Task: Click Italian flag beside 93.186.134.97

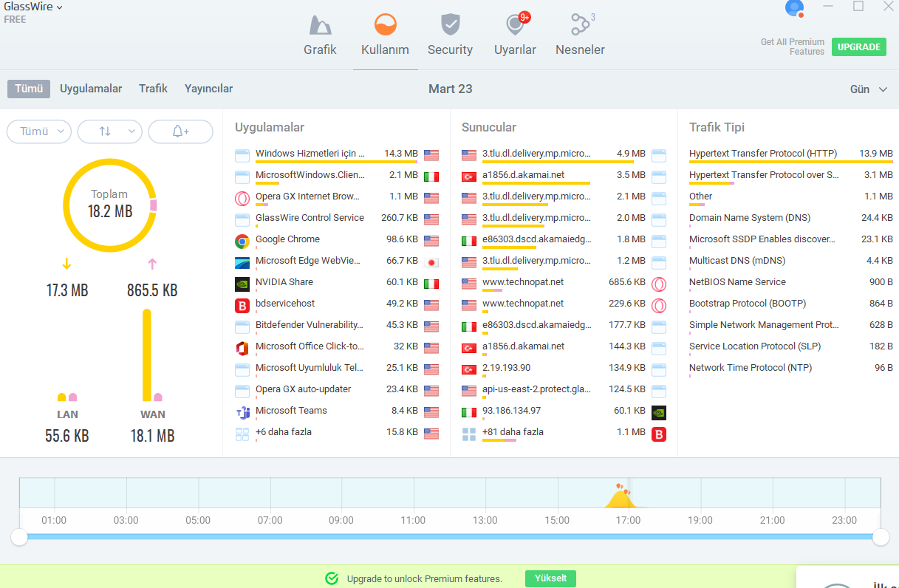Action: [x=469, y=412]
